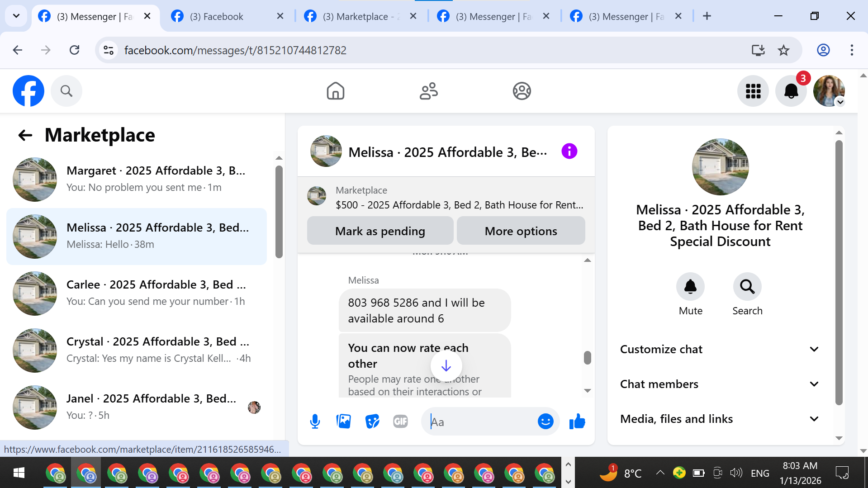
Task: Send a thumbs-up like
Action: click(577, 422)
